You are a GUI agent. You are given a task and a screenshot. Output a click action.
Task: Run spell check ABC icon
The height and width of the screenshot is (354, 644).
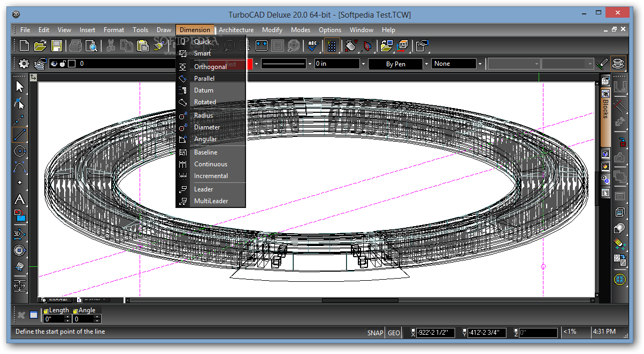pyautogui.click(x=313, y=46)
